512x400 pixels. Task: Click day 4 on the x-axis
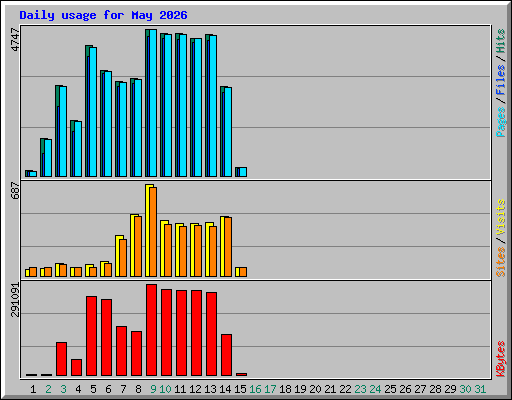[x=78, y=389]
